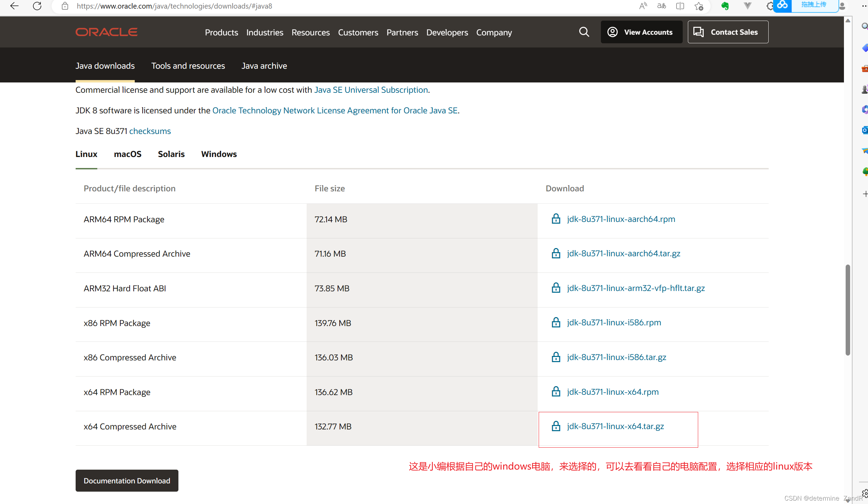Open the Developers menu

click(447, 32)
